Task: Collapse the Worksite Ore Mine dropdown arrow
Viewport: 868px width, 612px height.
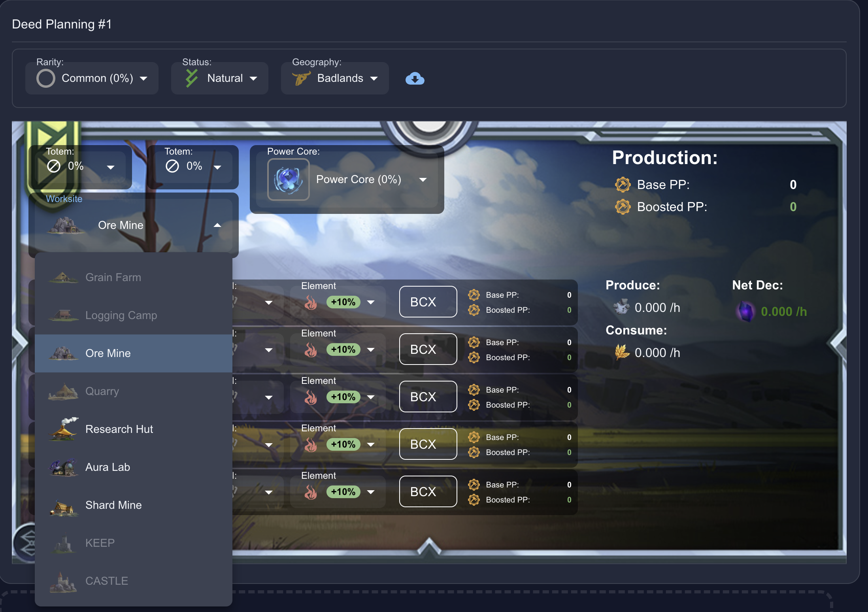Action: click(217, 225)
